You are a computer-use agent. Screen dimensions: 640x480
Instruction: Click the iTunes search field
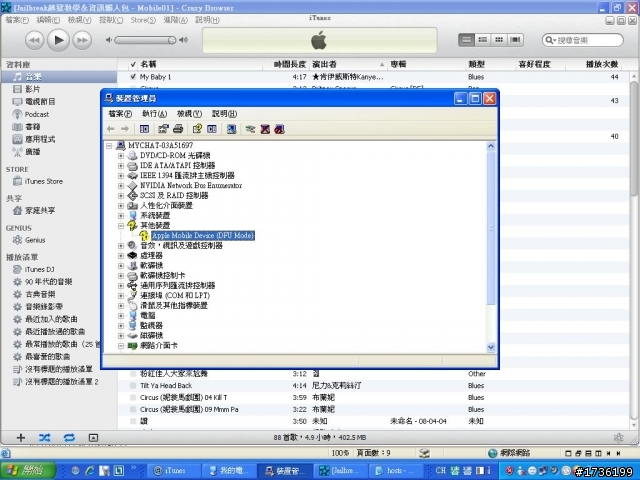583,40
